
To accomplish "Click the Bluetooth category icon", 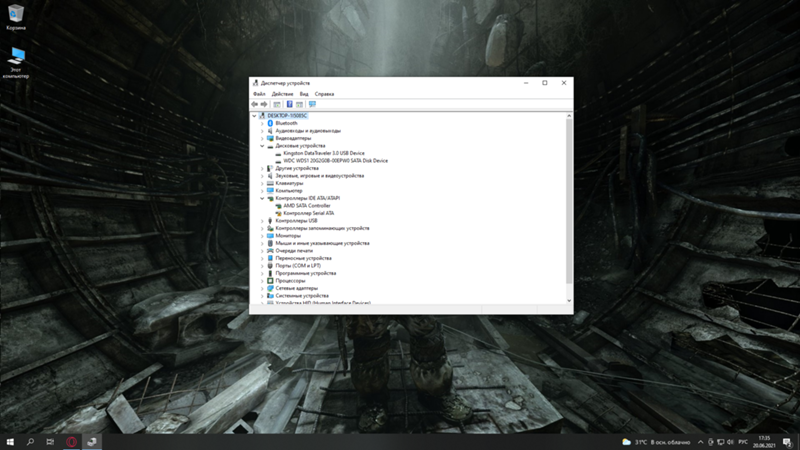I will (270, 123).
